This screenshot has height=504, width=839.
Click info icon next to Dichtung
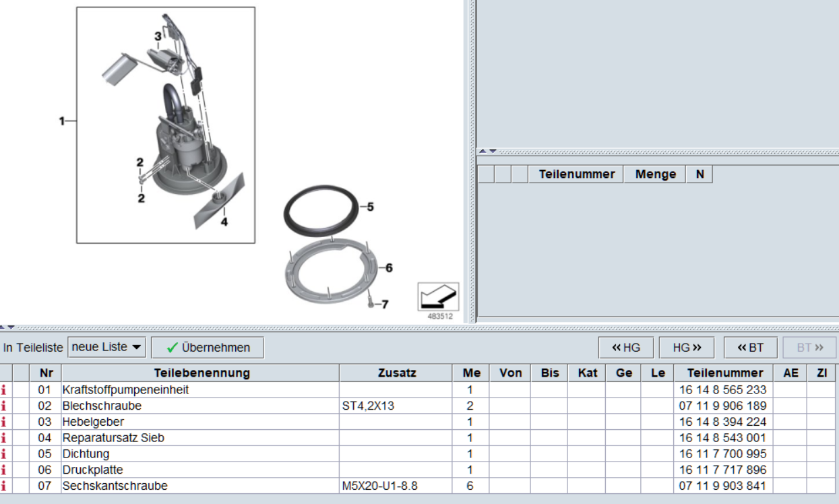coord(4,453)
